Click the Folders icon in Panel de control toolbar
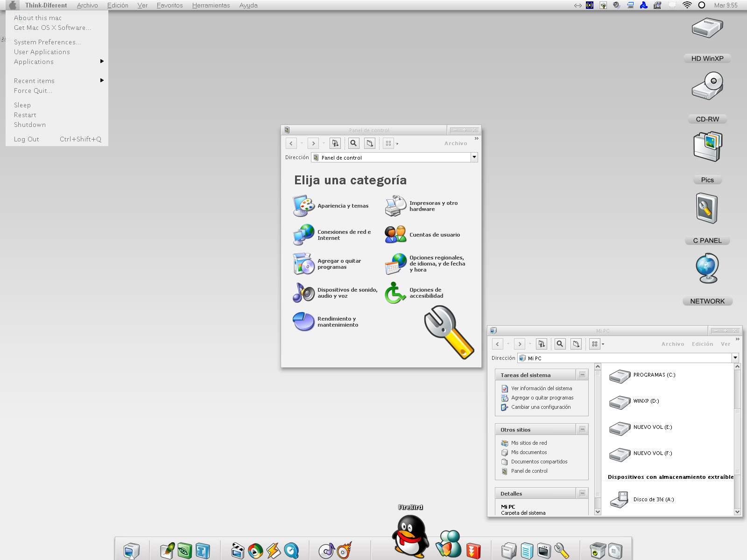 pyautogui.click(x=370, y=143)
